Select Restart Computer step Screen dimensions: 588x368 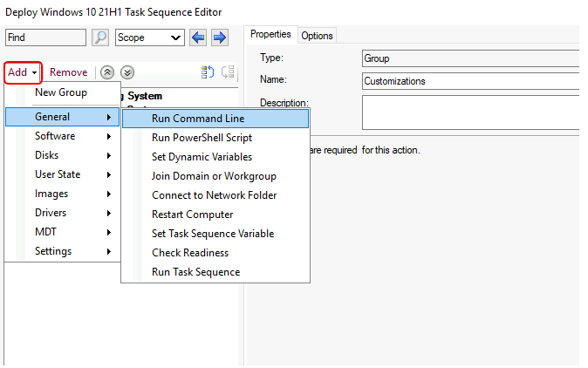(x=215, y=215)
